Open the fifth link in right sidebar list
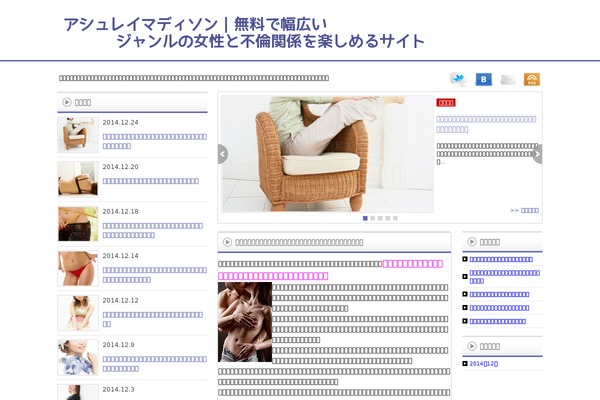 tap(498, 321)
